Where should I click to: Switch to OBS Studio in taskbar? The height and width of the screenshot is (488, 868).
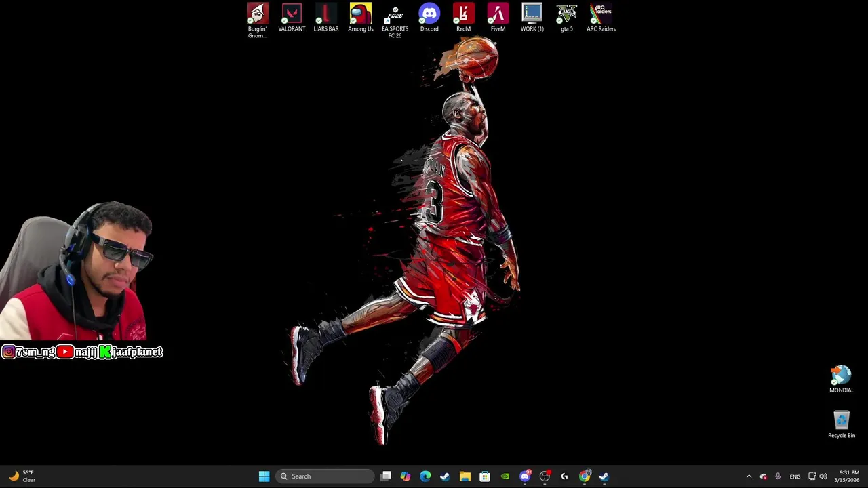tap(545, 476)
